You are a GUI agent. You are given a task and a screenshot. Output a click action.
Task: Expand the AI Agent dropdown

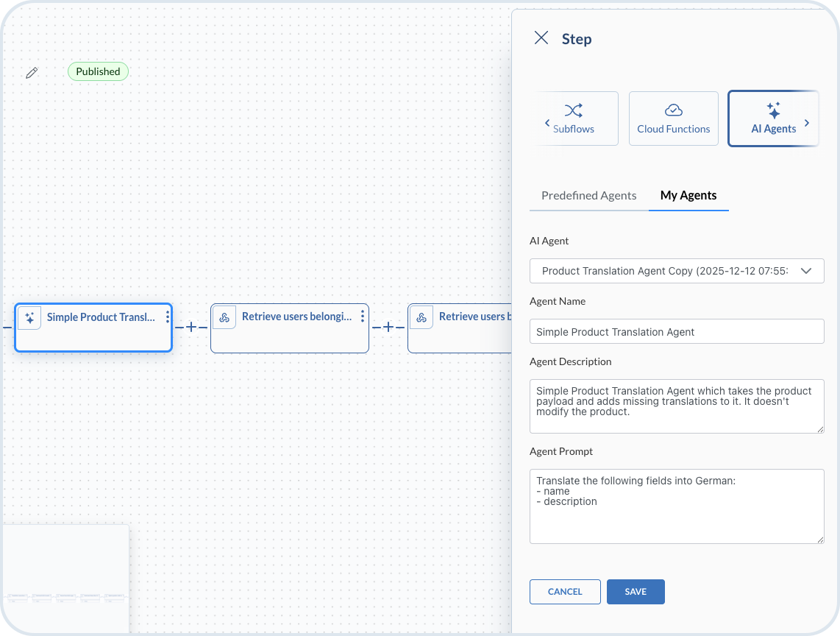(805, 271)
